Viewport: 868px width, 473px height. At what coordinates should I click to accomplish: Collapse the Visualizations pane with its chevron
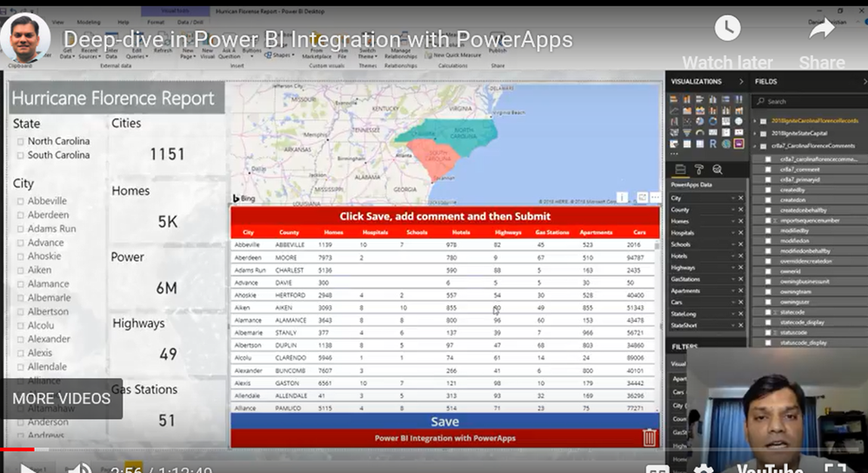[741, 82]
